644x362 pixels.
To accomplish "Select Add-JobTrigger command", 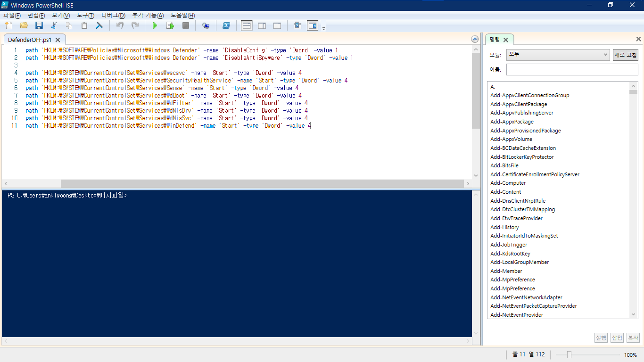I will coord(509,245).
